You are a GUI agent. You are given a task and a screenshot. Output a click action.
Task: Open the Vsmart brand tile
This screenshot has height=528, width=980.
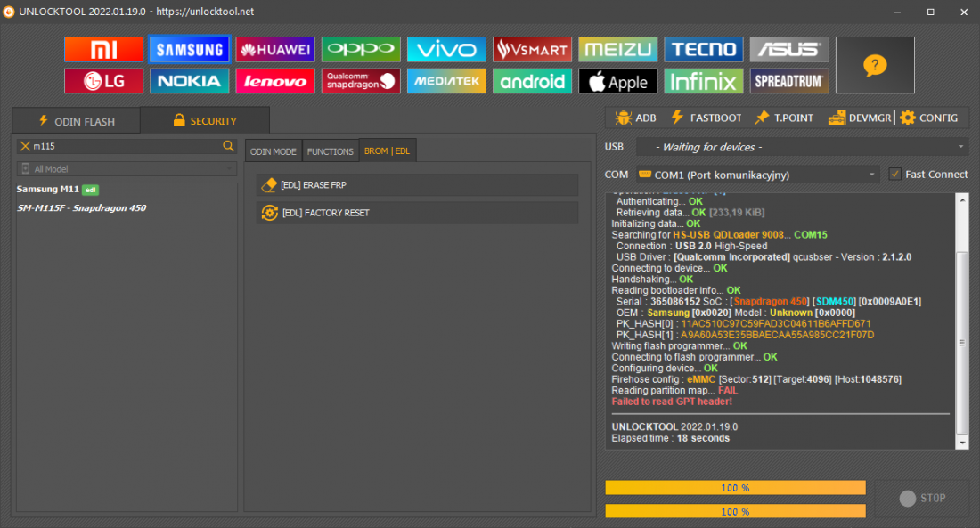click(x=532, y=49)
